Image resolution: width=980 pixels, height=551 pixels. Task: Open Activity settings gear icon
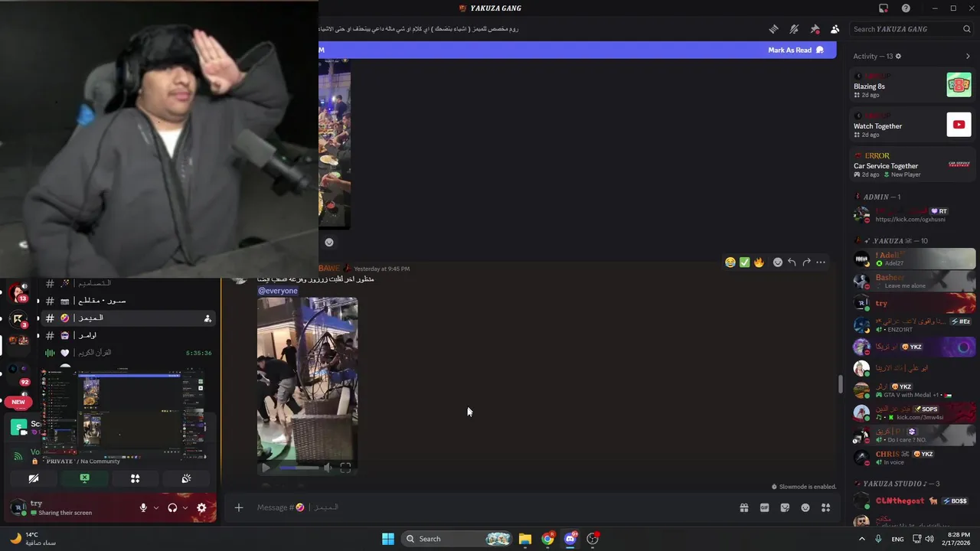pos(898,56)
